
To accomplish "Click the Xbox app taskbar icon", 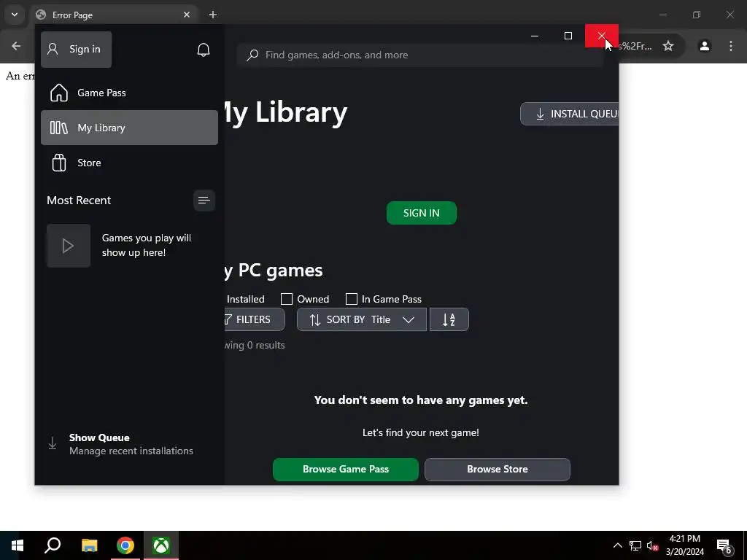I will pyautogui.click(x=161, y=545).
